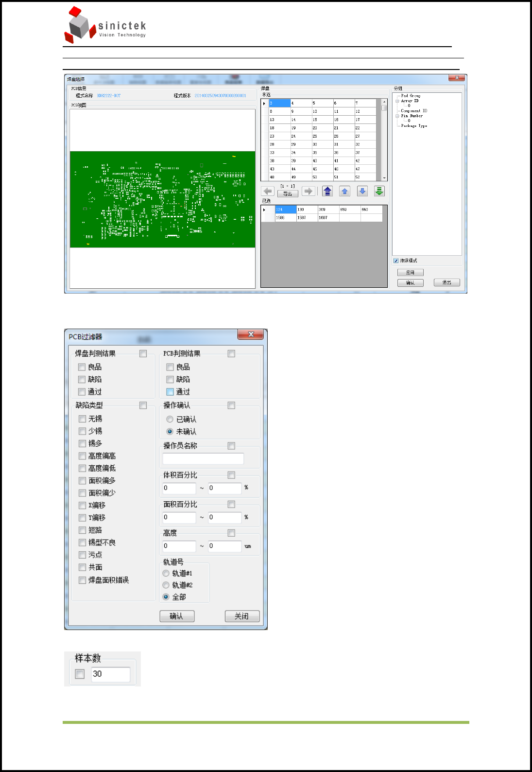Image resolution: width=532 pixels, height=772 pixels.
Task: Check the 短路 defect type
Action: pos(82,530)
